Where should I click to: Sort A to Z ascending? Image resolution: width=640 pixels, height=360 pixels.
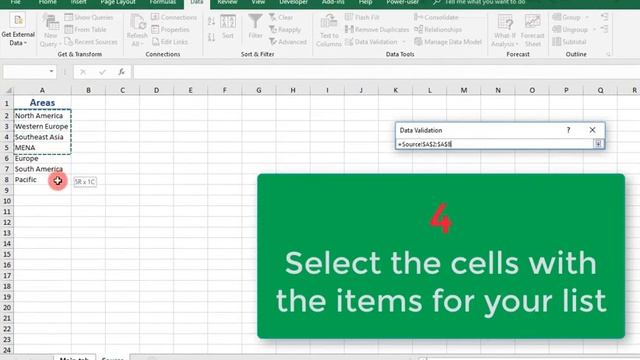211,22
